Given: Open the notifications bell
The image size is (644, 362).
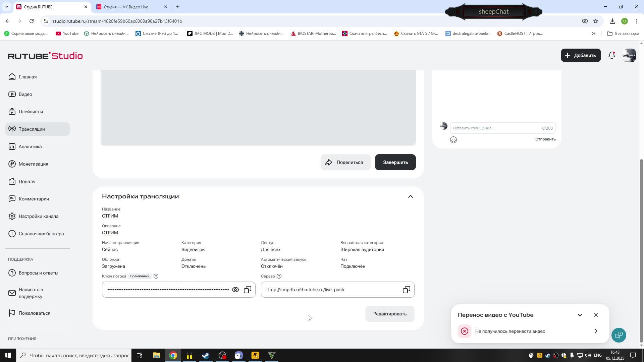Looking at the screenshot, I should tap(611, 56).
